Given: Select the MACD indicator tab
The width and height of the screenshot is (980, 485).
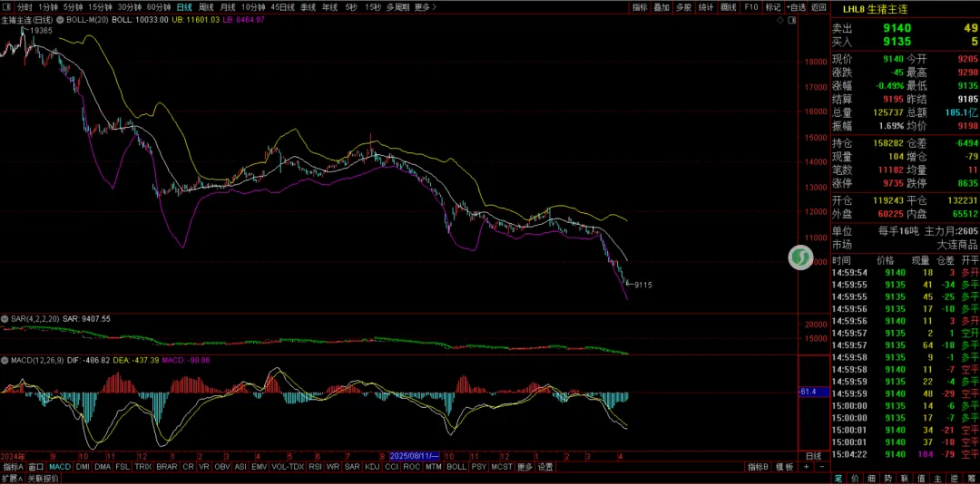Looking at the screenshot, I should pyautogui.click(x=61, y=467).
